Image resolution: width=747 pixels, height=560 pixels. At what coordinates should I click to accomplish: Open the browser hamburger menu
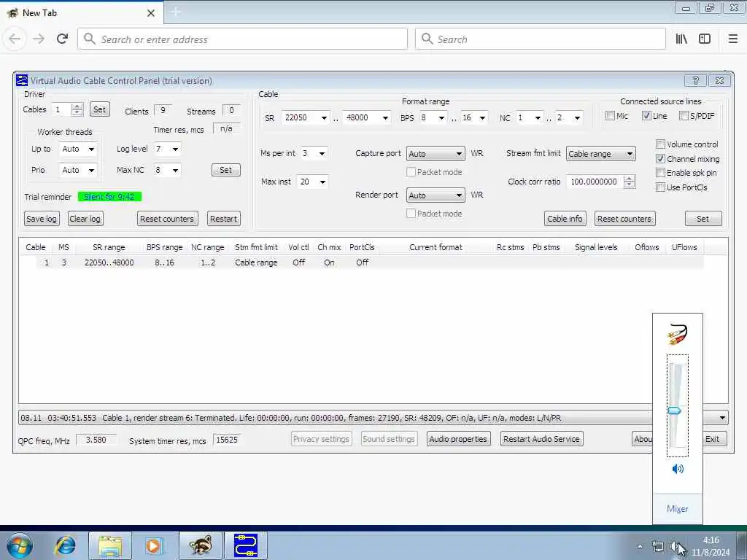(x=732, y=39)
